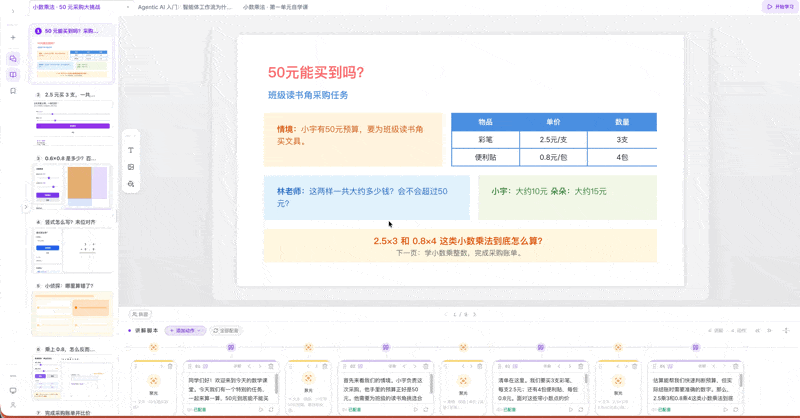Delete the first narration script card

pos(271,366)
